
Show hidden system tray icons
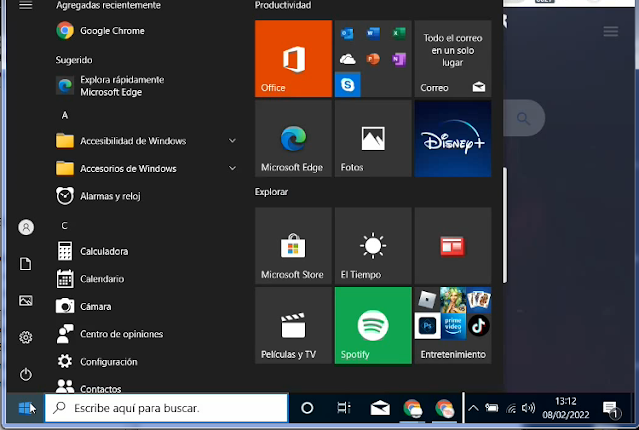point(473,408)
